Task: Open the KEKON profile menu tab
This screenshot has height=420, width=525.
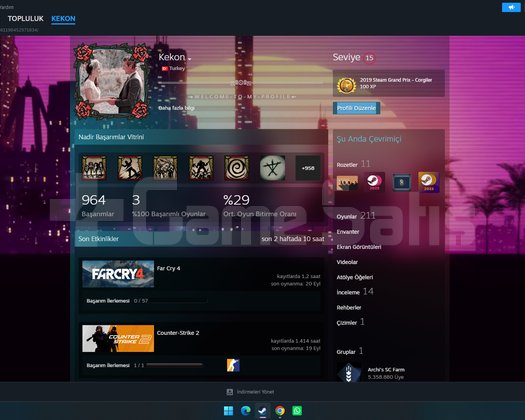Action: [63, 19]
